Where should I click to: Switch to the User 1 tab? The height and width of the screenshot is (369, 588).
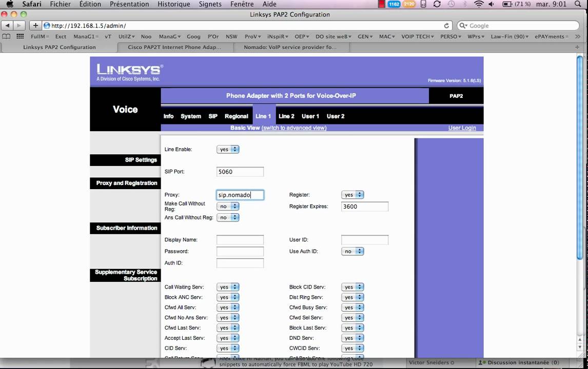310,116
